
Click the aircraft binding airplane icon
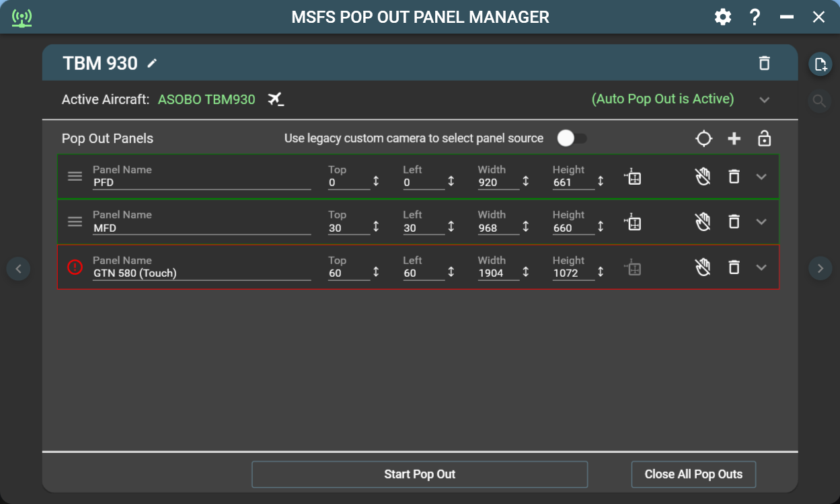[276, 99]
